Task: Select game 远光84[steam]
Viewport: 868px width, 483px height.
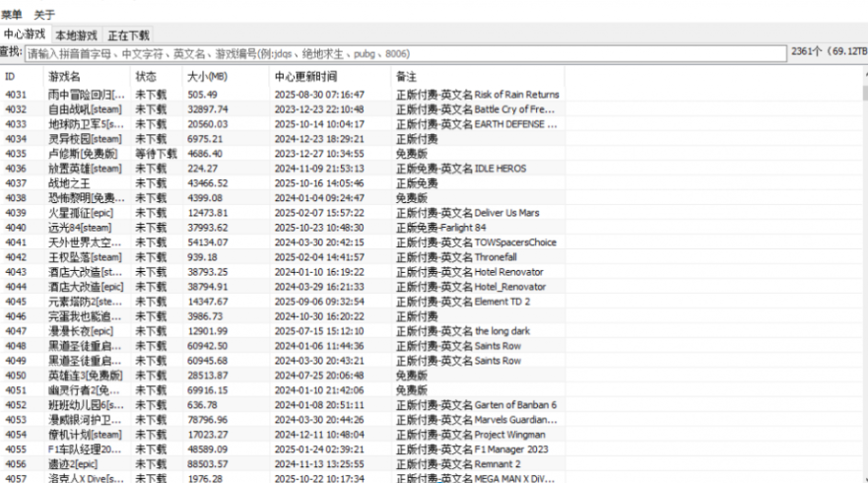Action: point(80,228)
